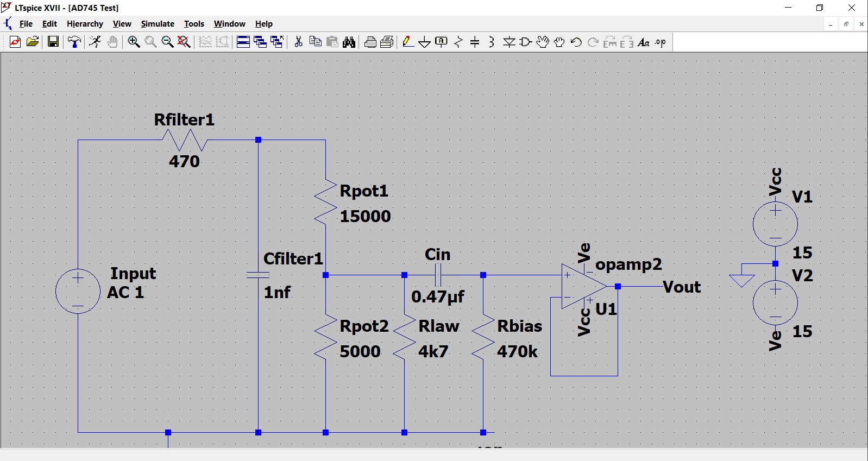
Task: Click the Rbias value 470k
Action: click(x=517, y=351)
